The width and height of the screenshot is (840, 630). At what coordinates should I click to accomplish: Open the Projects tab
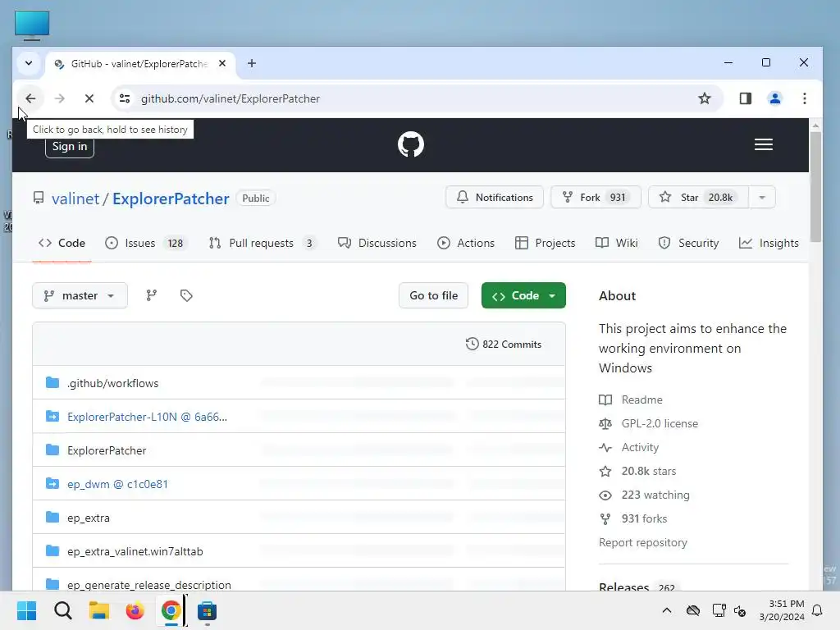coord(545,243)
